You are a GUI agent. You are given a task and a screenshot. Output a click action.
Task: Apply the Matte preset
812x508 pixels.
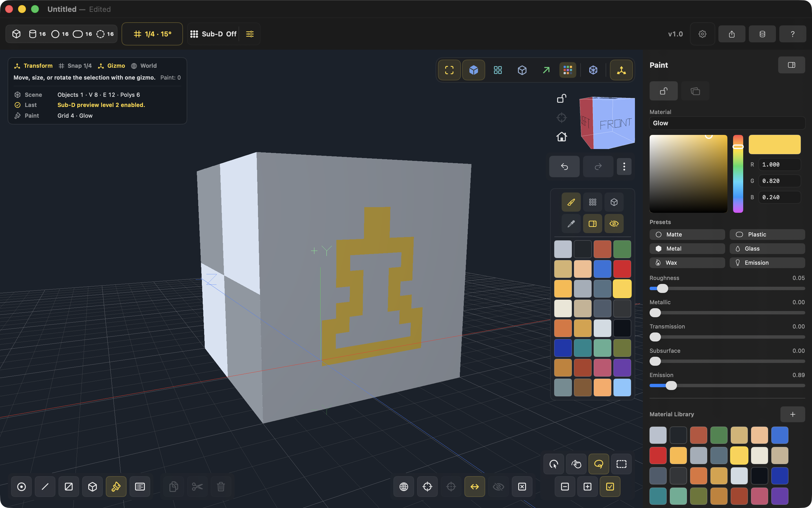687,235
